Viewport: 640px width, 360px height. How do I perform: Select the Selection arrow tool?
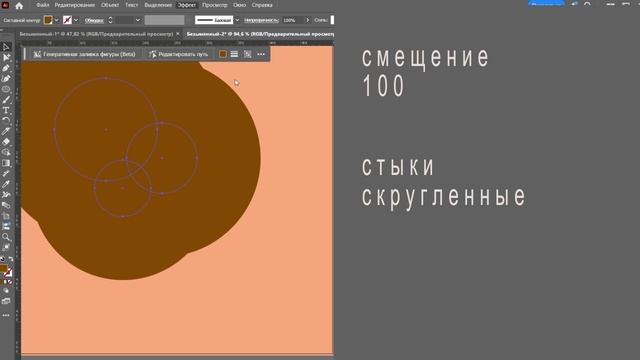(x=6, y=47)
